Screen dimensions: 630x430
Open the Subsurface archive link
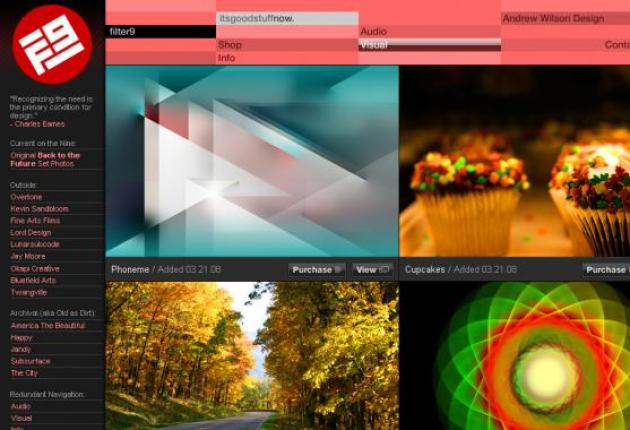click(x=31, y=361)
